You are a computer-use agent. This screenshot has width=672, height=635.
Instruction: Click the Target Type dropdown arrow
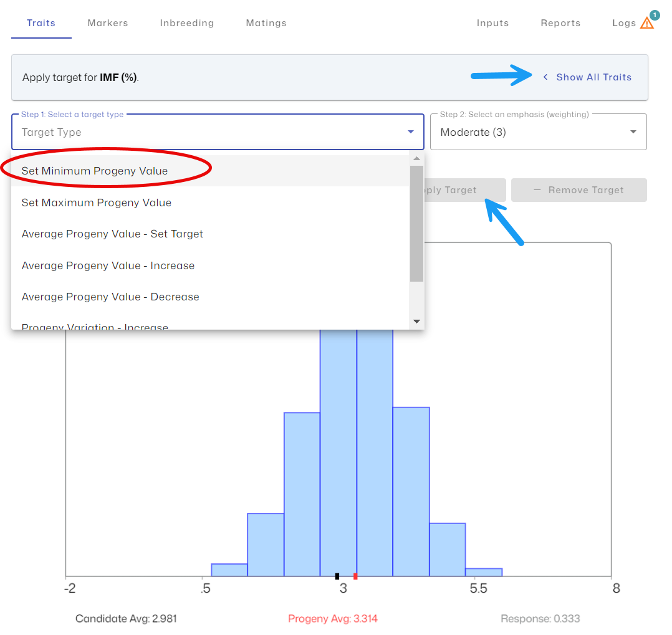point(410,132)
